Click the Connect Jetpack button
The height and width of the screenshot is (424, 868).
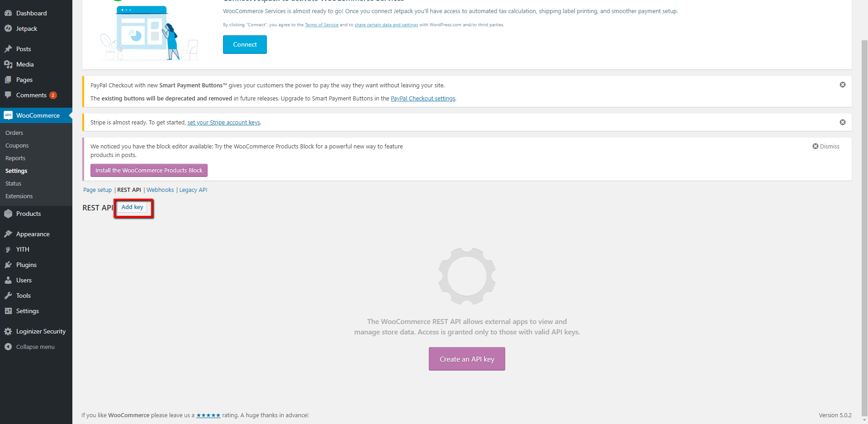tap(245, 44)
